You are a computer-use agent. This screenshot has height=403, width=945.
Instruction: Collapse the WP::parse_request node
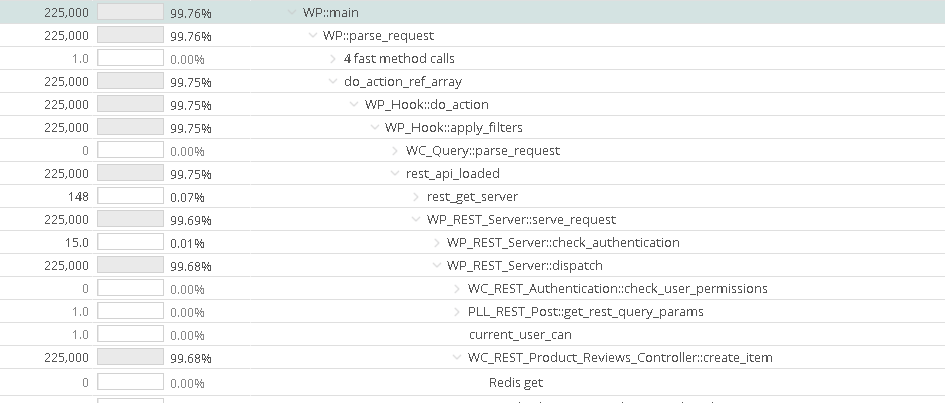(x=313, y=35)
